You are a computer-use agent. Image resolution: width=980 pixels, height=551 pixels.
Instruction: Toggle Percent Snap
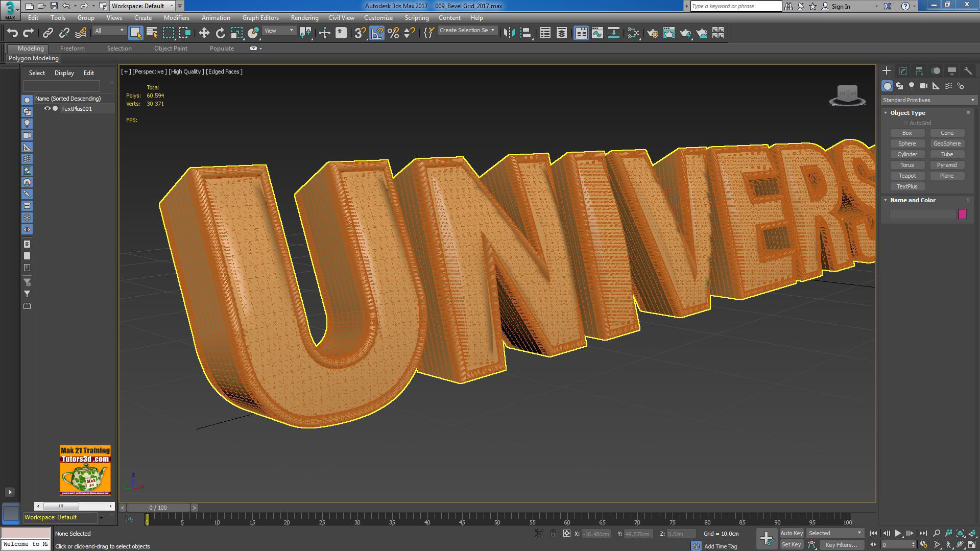point(393,33)
